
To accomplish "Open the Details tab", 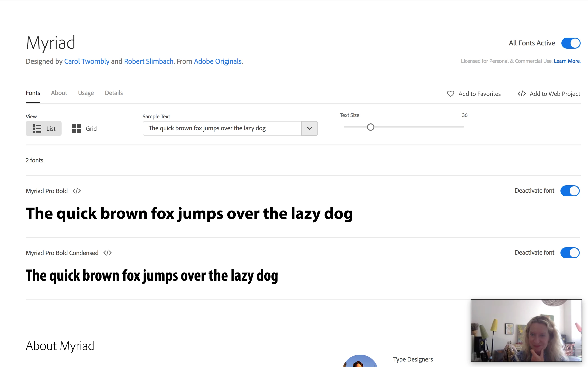I will tap(114, 93).
